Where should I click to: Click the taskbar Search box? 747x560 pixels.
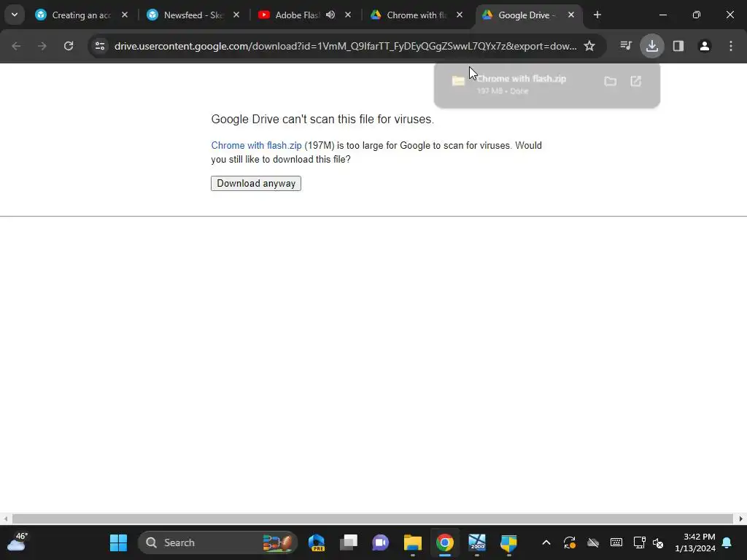point(217,542)
